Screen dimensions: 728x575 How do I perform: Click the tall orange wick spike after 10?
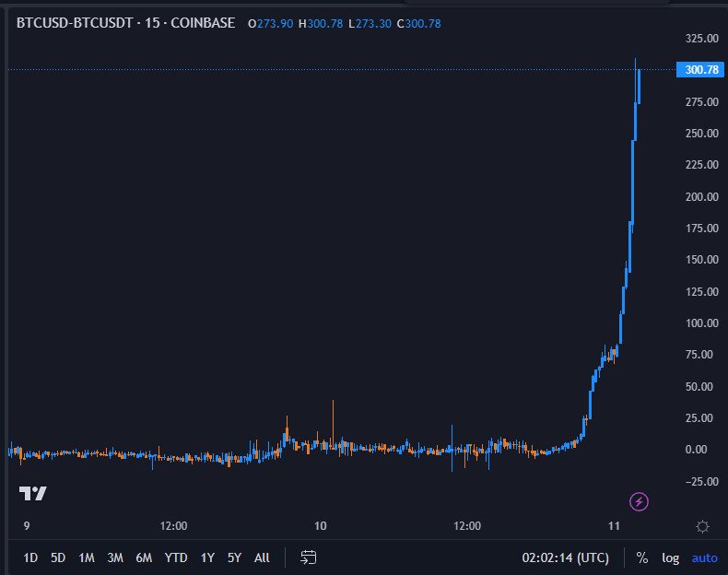pos(333,424)
